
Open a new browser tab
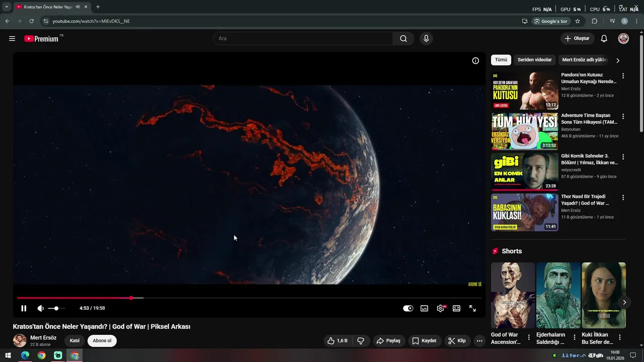coord(98,7)
